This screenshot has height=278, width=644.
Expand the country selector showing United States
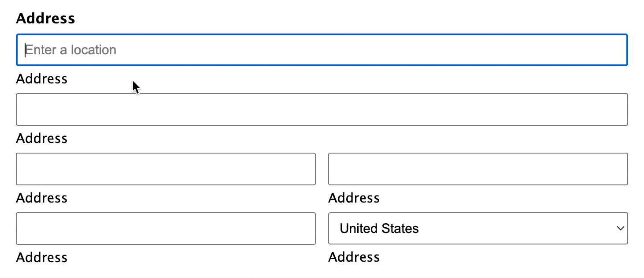[x=477, y=229]
